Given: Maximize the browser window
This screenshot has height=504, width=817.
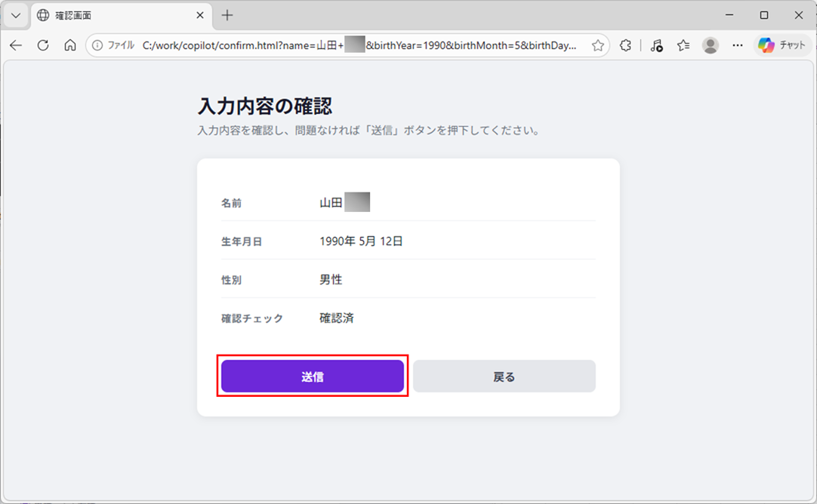Looking at the screenshot, I should click(763, 15).
